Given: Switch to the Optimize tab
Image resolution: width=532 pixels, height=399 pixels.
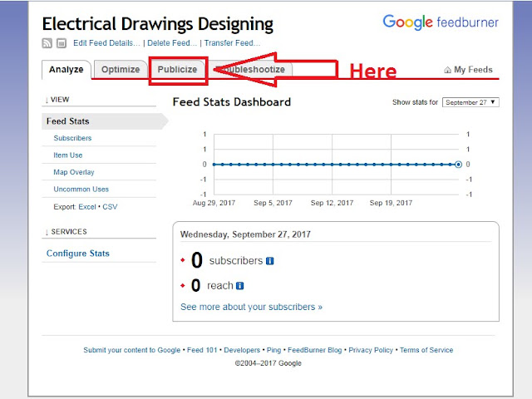Looking at the screenshot, I should click(121, 70).
